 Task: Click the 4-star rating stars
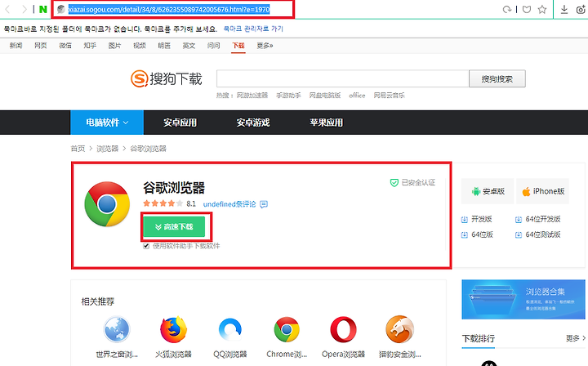(163, 203)
